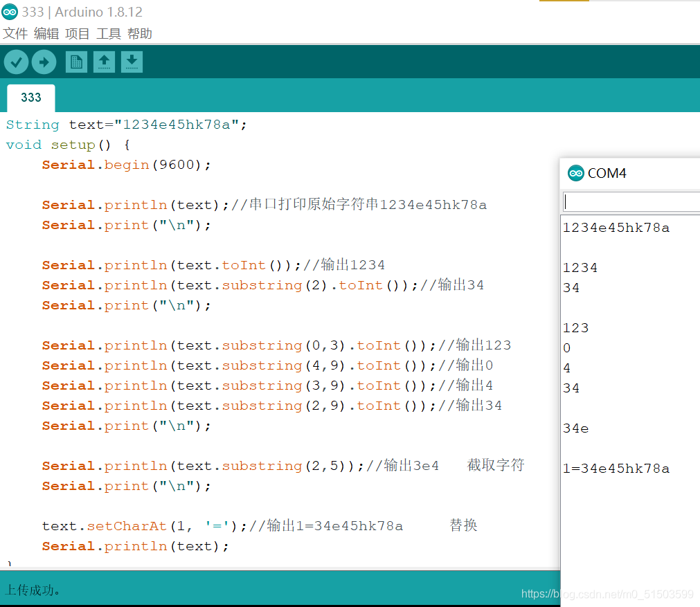Open the 工具 menu
The width and height of the screenshot is (700, 607).
(x=109, y=33)
